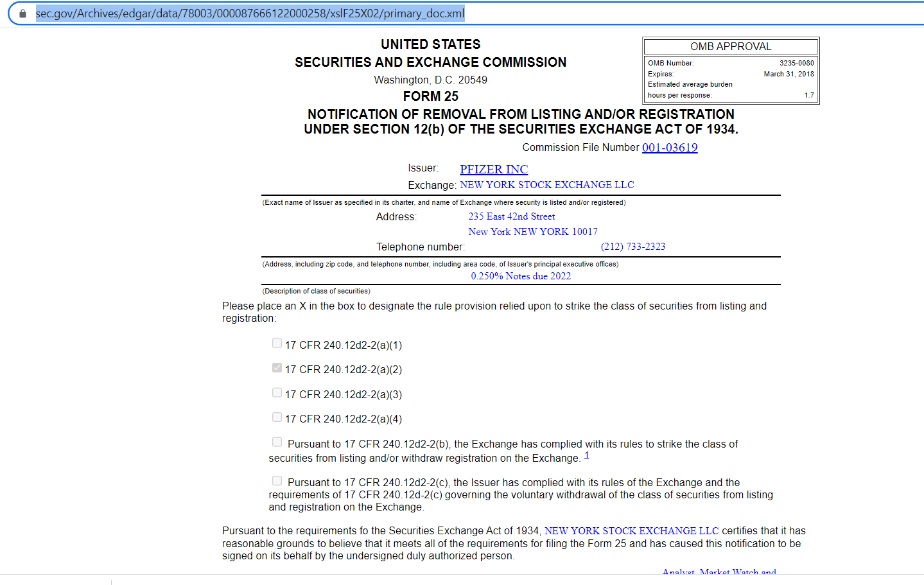The height and width of the screenshot is (585, 924).
Task: Click the address 235 East 42nd Street
Action: pyautogui.click(x=512, y=216)
